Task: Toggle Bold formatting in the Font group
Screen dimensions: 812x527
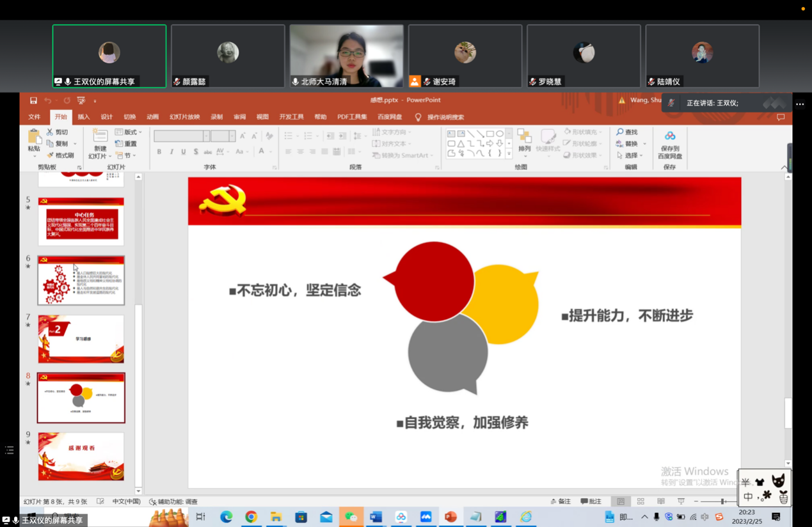Action: click(x=159, y=152)
